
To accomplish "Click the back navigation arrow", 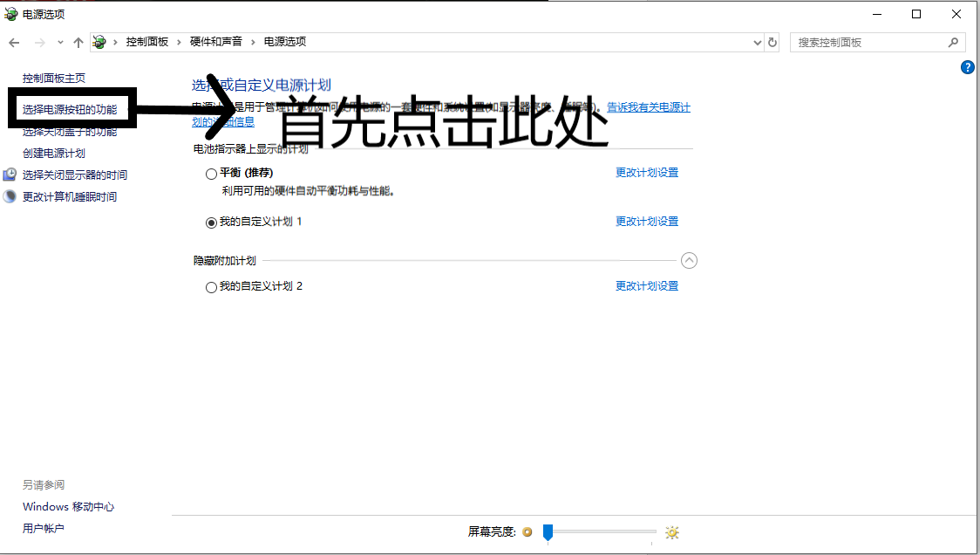I will 14,42.
